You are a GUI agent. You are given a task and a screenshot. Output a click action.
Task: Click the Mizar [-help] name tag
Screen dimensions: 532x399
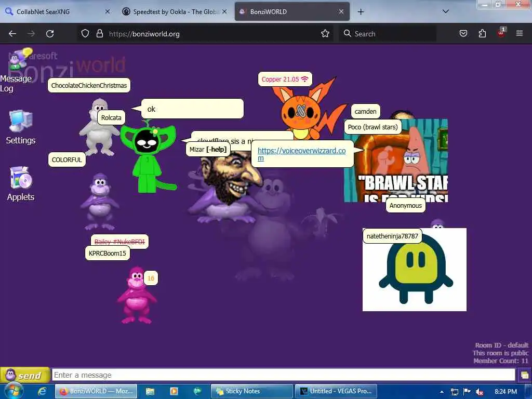(x=208, y=149)
